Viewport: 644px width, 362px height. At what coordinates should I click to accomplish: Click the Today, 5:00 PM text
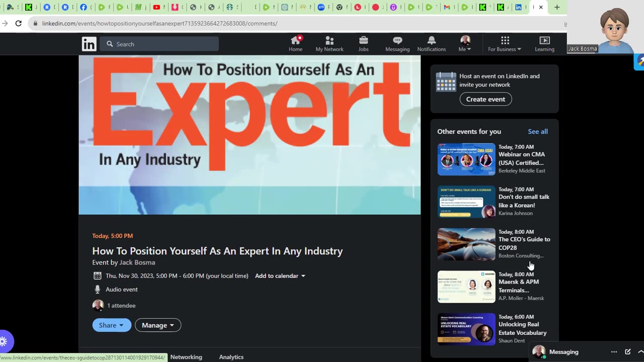click(x=113, y=236)
